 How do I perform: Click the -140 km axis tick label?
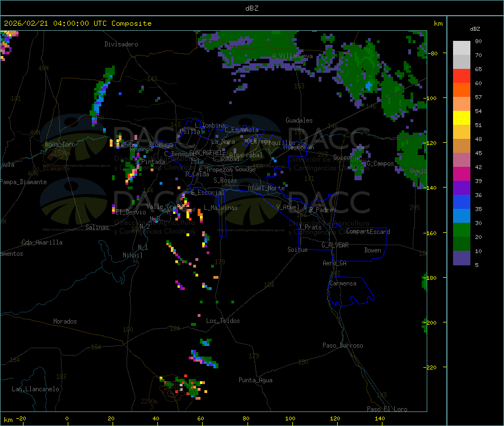[431, 188]
